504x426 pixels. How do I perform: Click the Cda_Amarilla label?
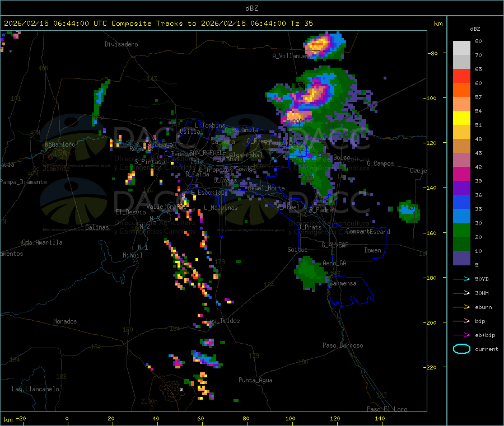[42, 242]
